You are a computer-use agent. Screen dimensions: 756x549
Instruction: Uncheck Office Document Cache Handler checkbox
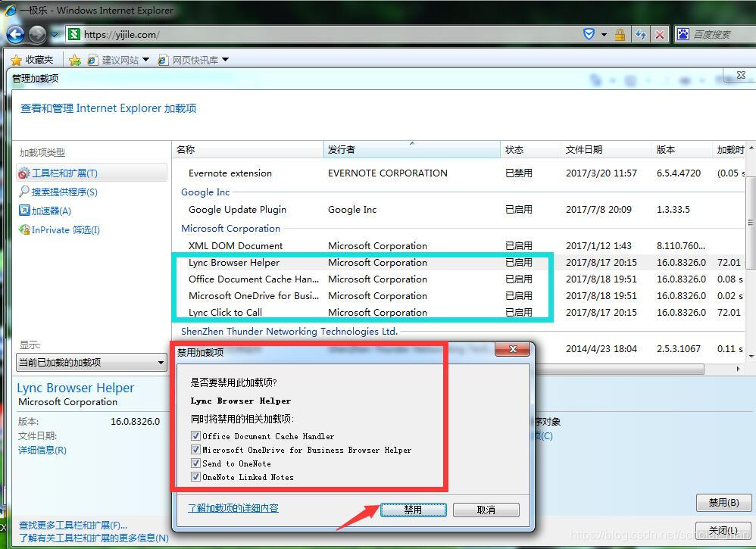point(195,435)
